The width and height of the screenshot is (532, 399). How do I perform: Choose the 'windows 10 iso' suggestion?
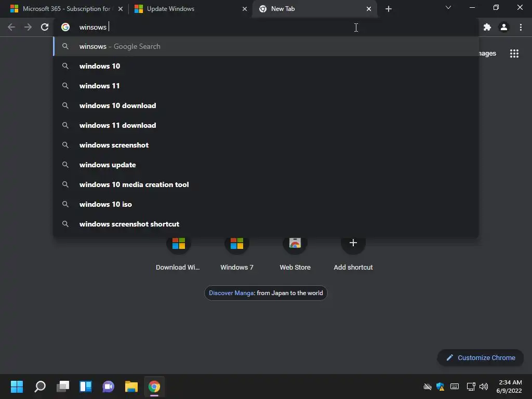(x=266, y=204)
